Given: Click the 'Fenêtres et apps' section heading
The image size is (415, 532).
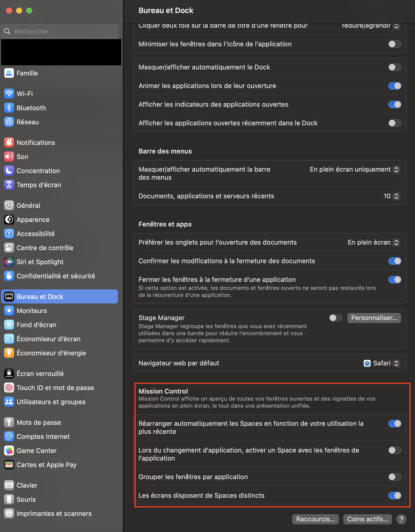Looking at the screenshot, I should click(x=165, y=224).
